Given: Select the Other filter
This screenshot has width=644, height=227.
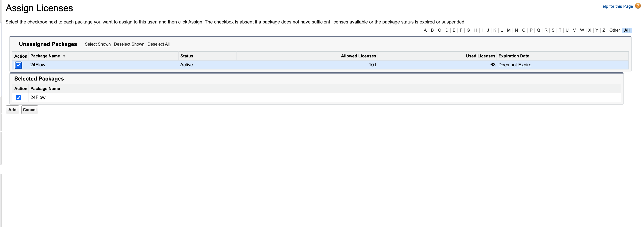Looking at the screenshot, I should pyautogui.click(x=615, y=30).
